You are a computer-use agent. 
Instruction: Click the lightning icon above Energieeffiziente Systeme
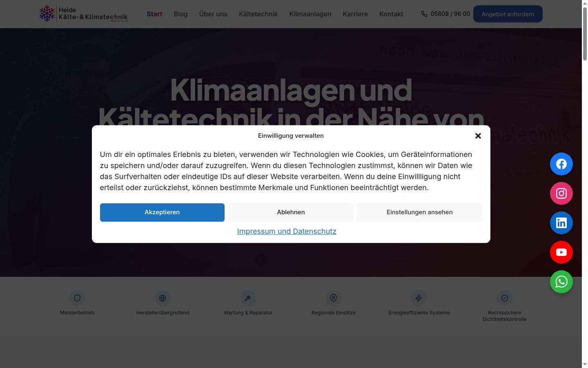coord(419,298)
